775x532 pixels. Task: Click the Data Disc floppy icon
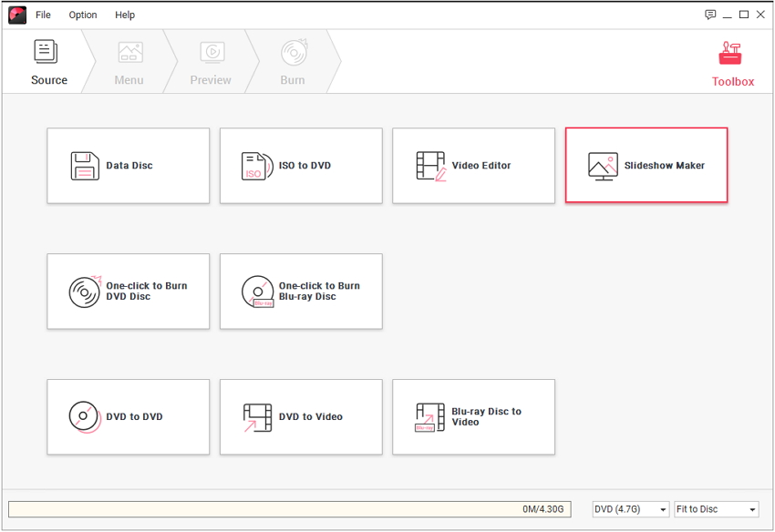[x=85, y=166]
